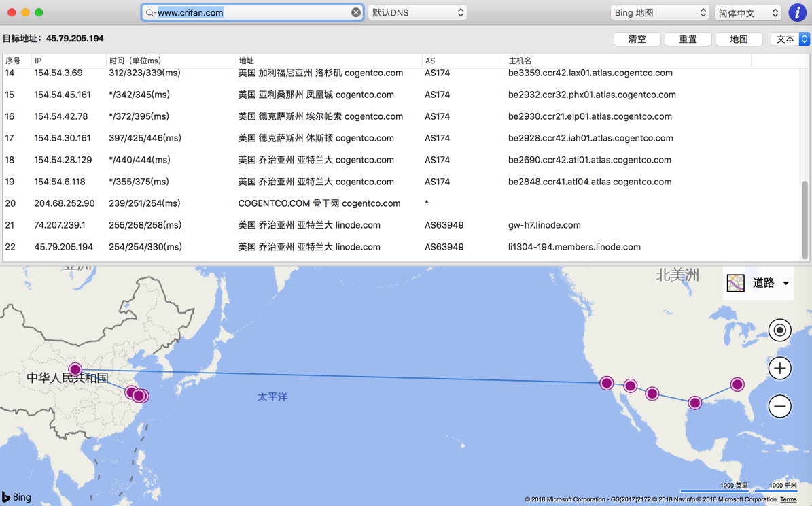The width and height of the screenshot is (812, 506).
Task: Select the El Paso hop marker
Action: tap(652, 394)
